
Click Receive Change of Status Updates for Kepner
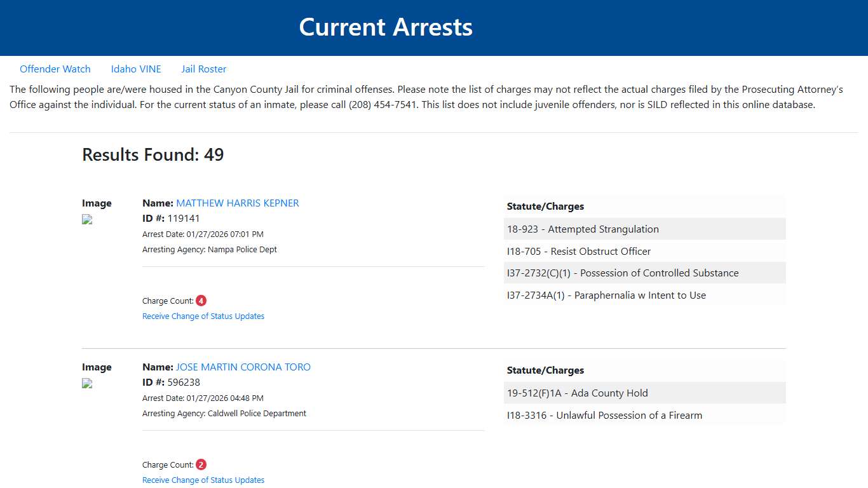203,316
